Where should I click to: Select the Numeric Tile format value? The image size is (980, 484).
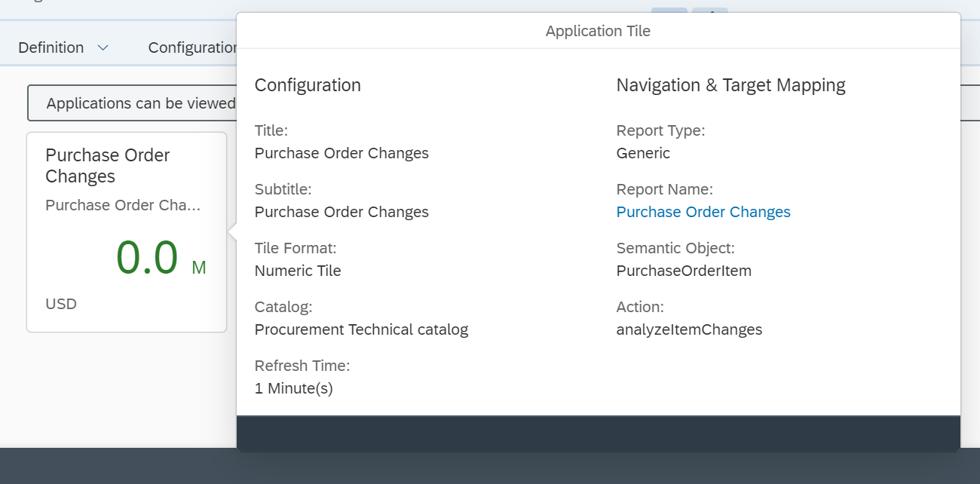point(296,271)
